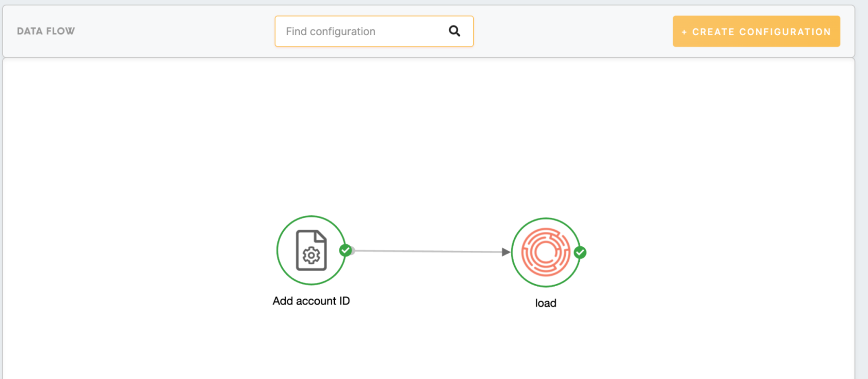The width and height of the screenshot is (868, 379).
Task: Click the gear inside the document icon
Action: [311, 255]
